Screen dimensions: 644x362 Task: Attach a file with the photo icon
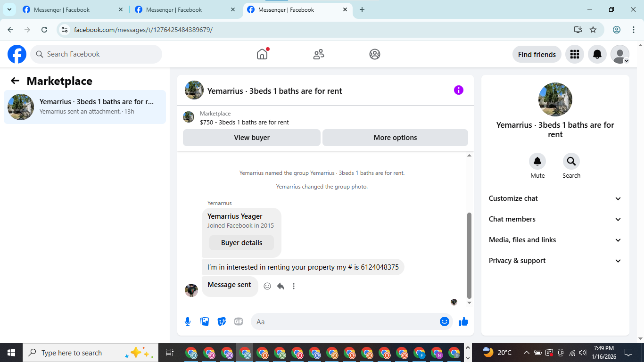205,321
